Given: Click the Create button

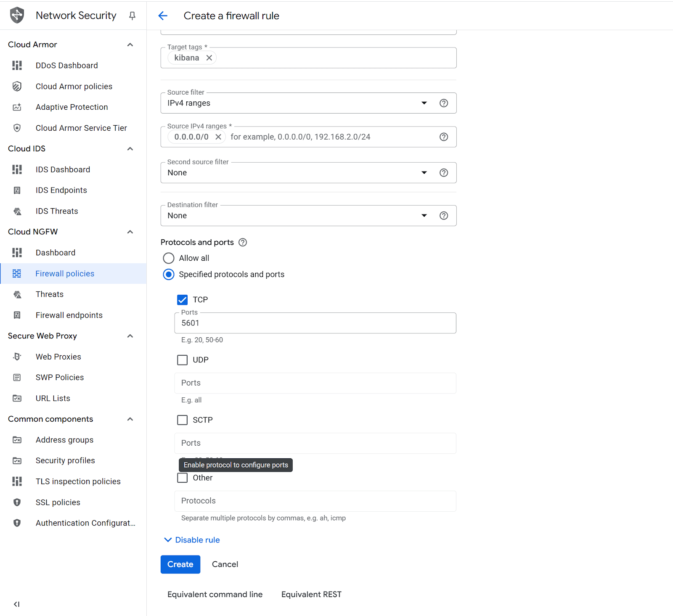Looking at the screenshot, I should (x=180, y=564).
